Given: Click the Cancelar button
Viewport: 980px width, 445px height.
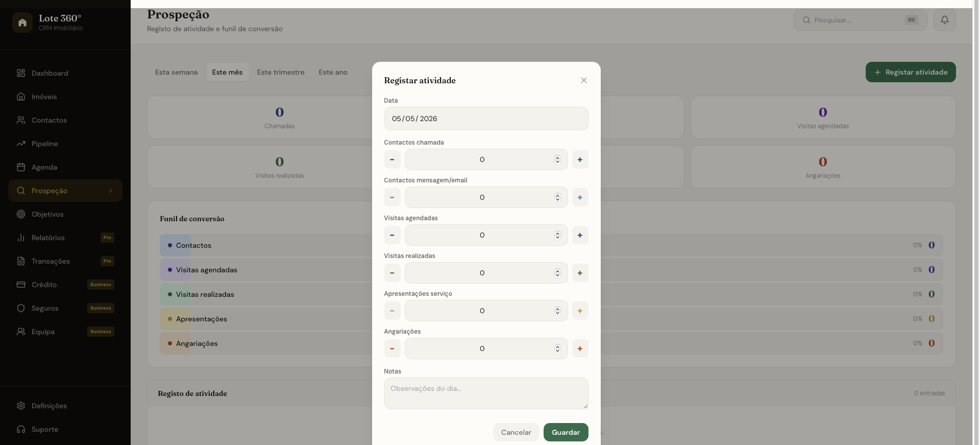Looking at the screenshot, I should pyautogui.click(x=516, y=432).
